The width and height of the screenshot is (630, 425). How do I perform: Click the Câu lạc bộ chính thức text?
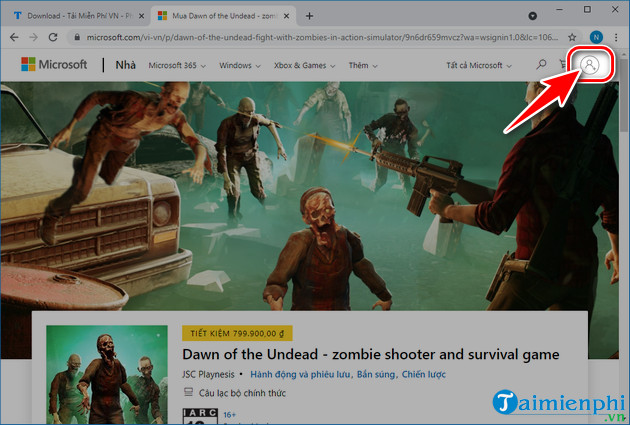click(x=242, y=393)
